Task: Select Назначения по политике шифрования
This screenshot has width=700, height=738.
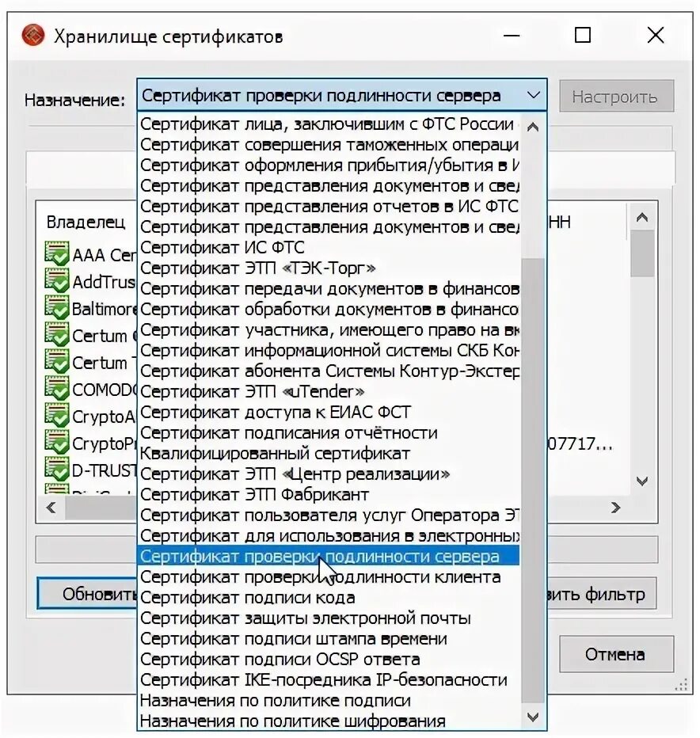Action: [329, 721]
